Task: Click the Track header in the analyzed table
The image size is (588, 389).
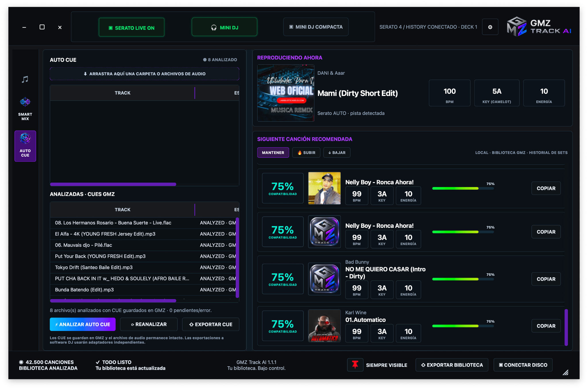Action: pos(123,210)
